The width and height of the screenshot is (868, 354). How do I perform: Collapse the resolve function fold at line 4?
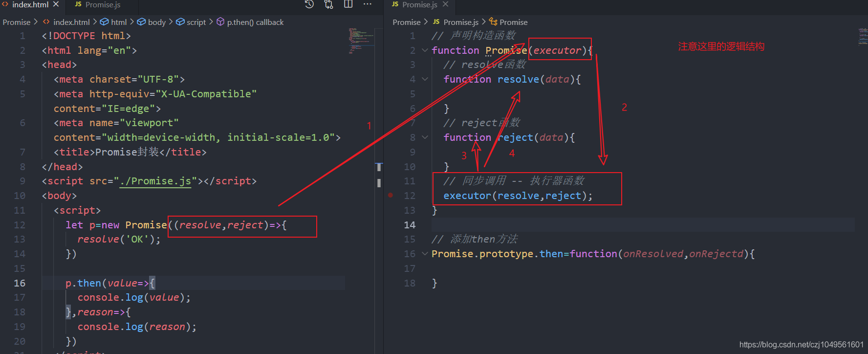tap(425, 79)
